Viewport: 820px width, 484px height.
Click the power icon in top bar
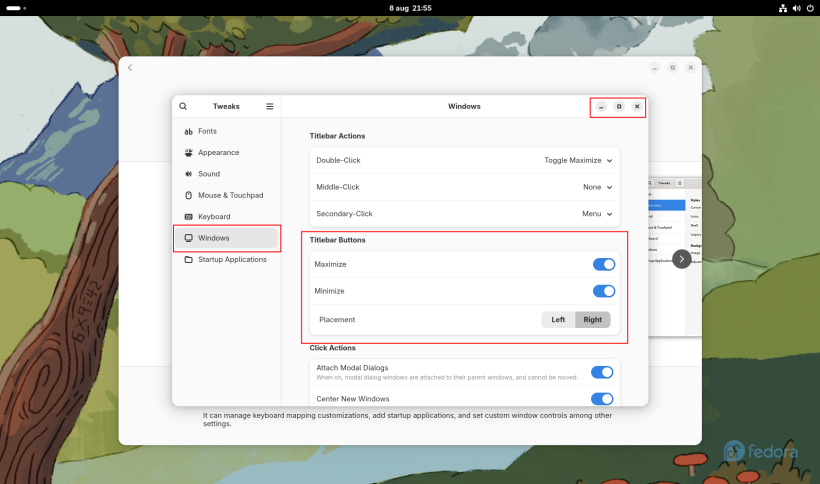810,8
